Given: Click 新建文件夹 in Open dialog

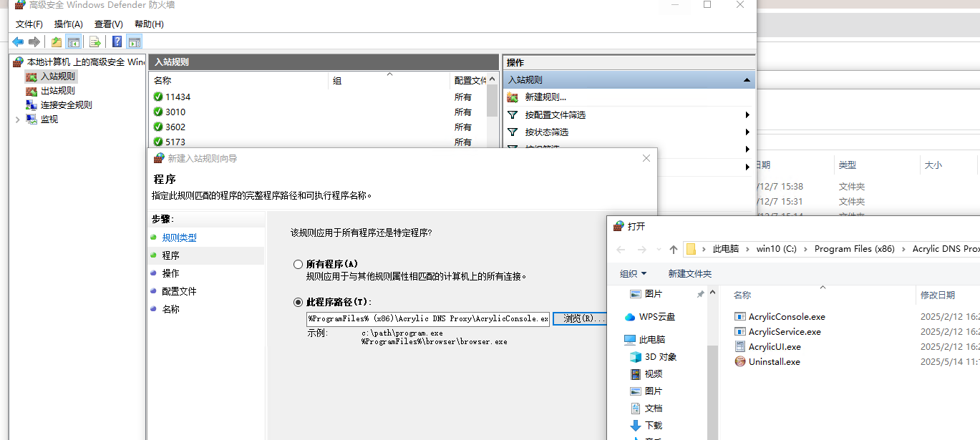Looking at the screenshot, I should pos(689,274).
